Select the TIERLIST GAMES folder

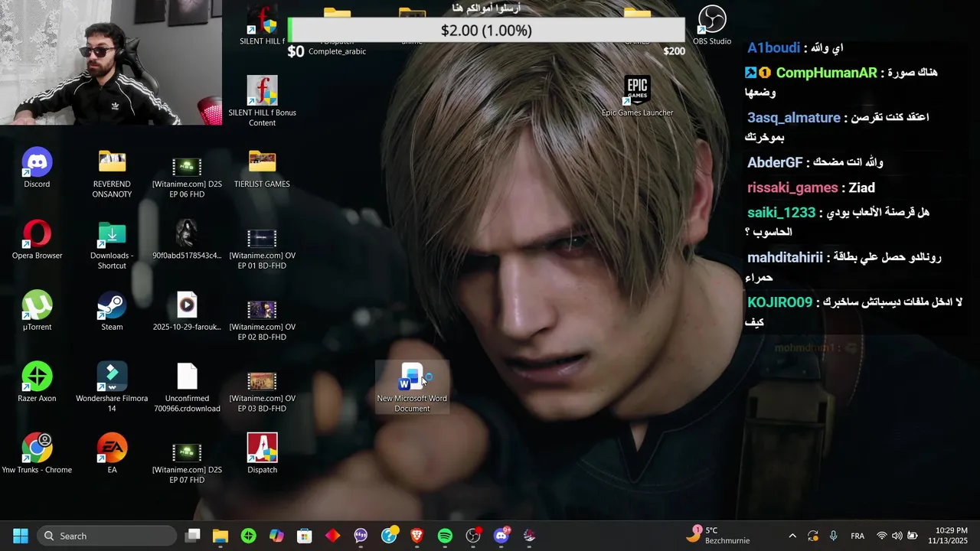pos(262,168)
